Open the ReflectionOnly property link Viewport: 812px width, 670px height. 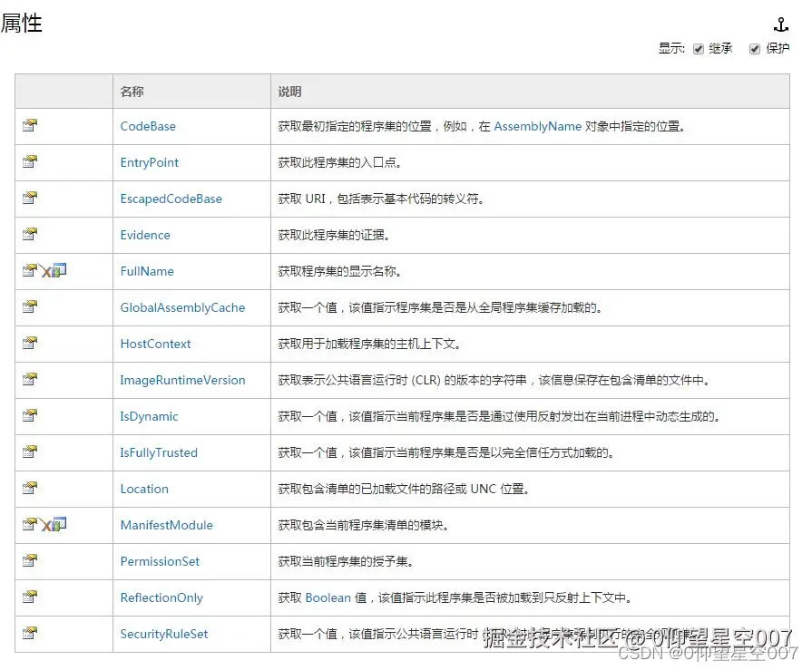click(x=161, y=597)
